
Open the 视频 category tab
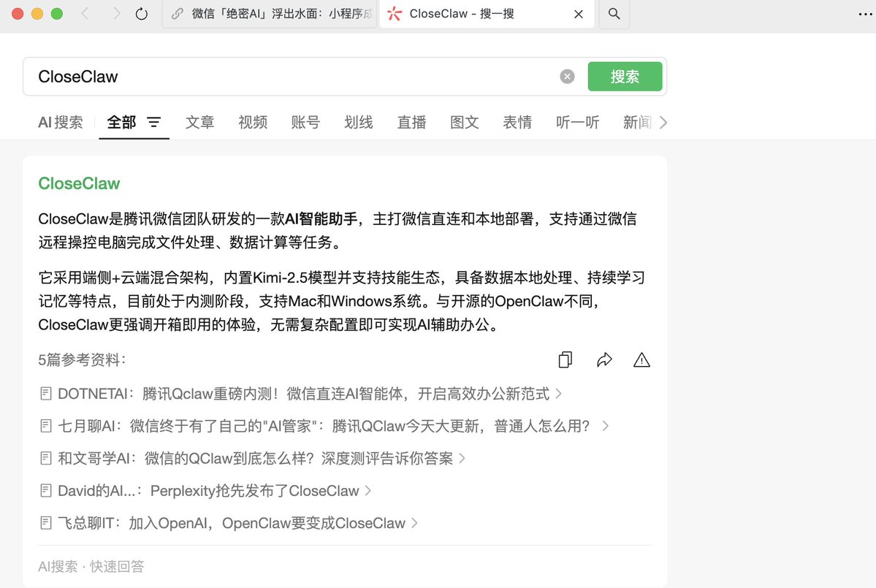point(253,122)
